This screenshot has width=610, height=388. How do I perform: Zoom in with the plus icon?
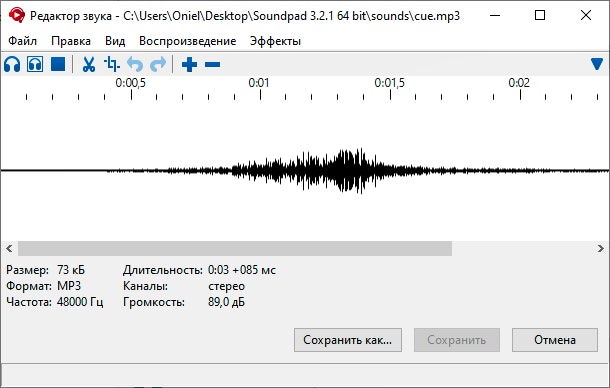[189, 65]
